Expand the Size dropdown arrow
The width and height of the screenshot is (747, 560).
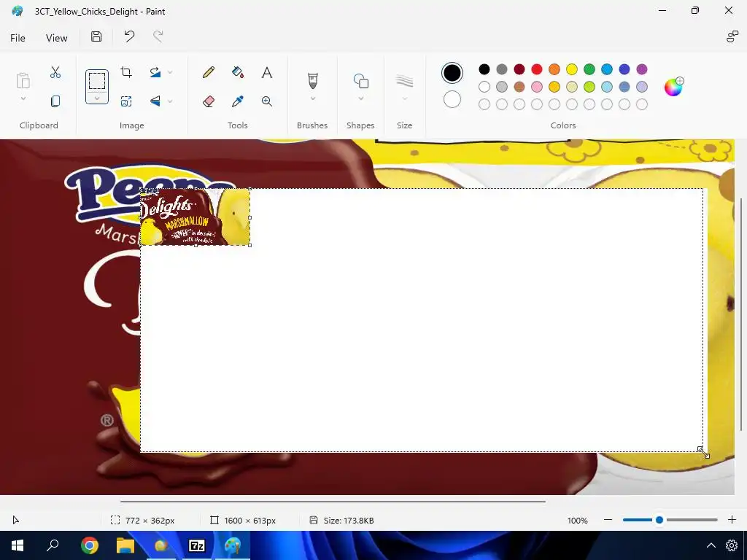[404, 98]
